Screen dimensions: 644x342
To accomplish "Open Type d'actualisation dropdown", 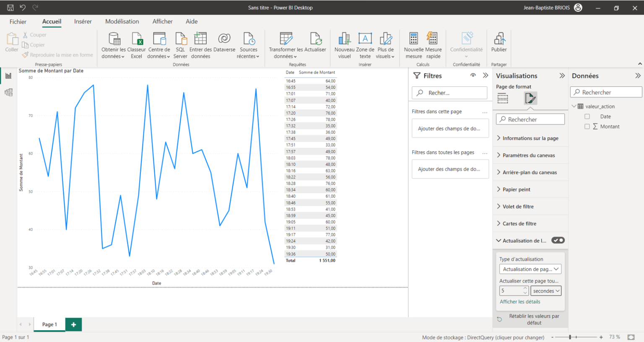I will pyautogui.click(x=530, y=269).
